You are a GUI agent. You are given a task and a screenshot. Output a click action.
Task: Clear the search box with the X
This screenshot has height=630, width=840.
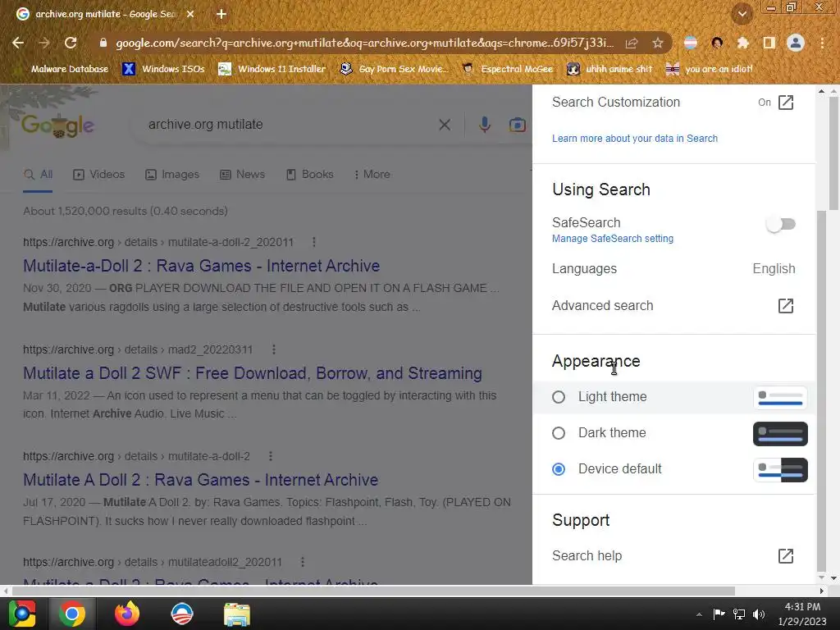pyautogui.click(x=445, y=125)
